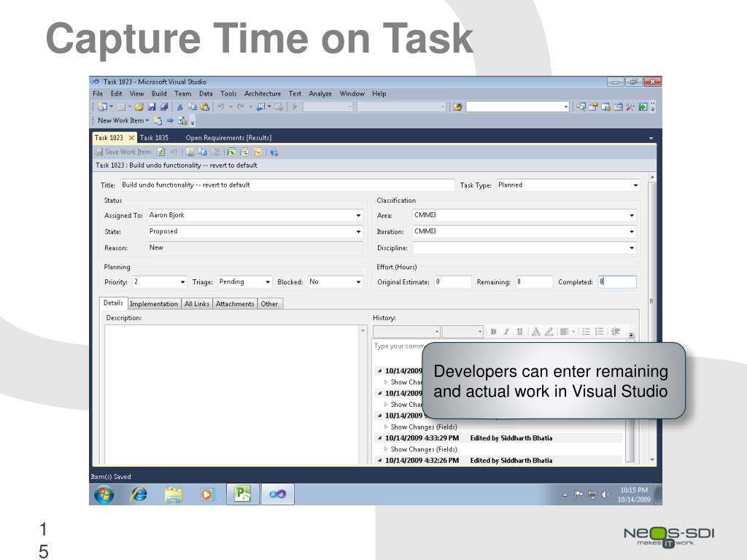Click the Find in Files folder icon
747x560 pixels.
(x=458, y=107)
